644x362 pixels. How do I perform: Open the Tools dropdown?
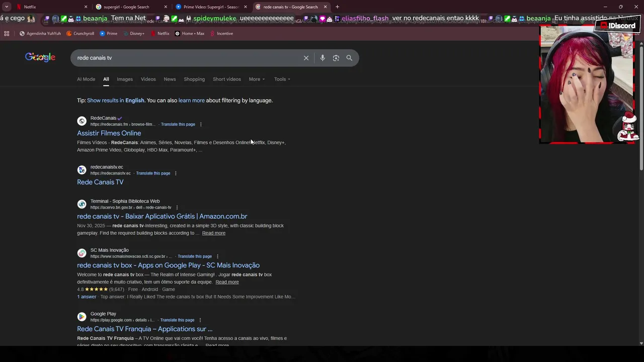(282, 79)
